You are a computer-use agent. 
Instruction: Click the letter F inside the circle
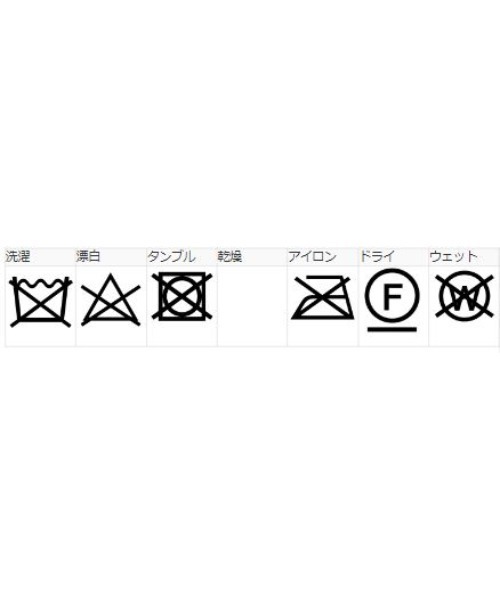(x=393, y=296)
